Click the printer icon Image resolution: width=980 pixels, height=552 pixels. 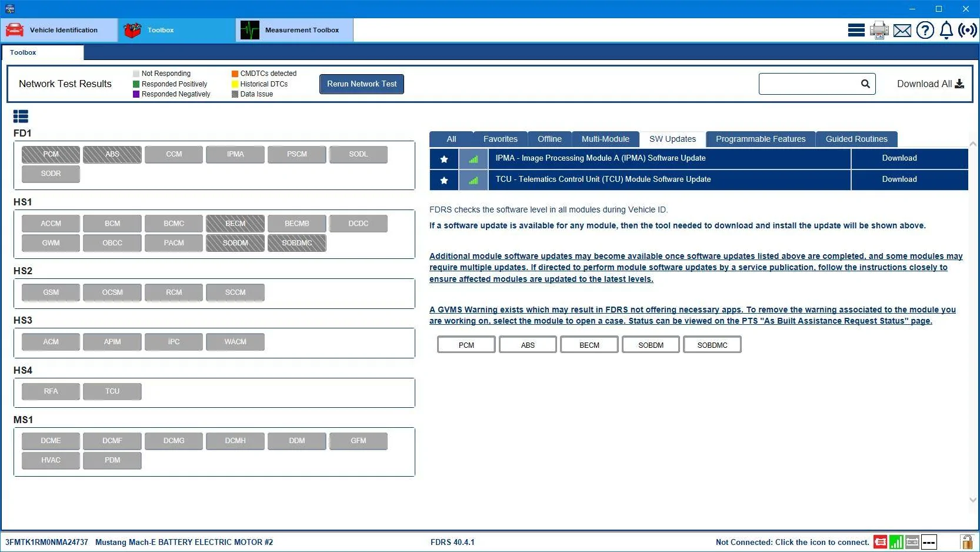[x=879, y=30]
